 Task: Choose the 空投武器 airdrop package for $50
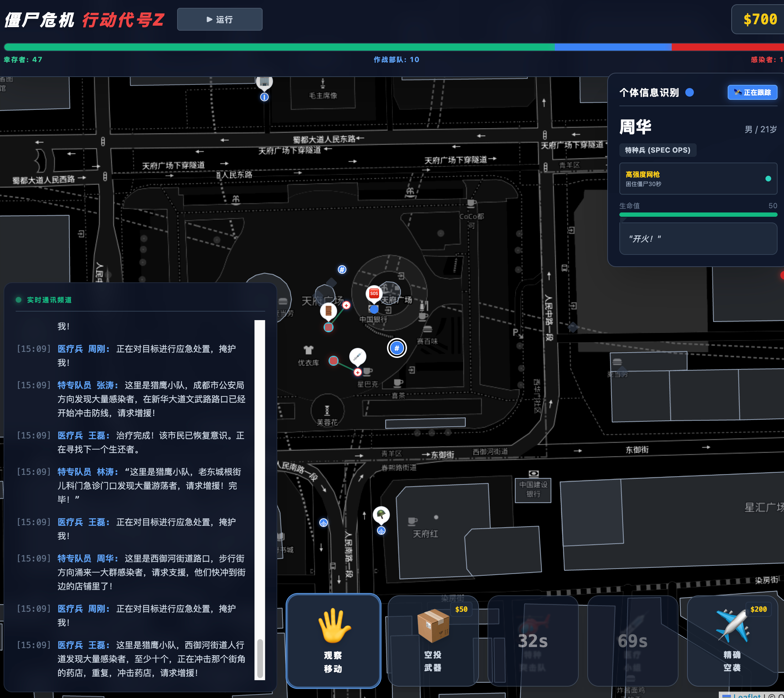(x=433, y=641)
